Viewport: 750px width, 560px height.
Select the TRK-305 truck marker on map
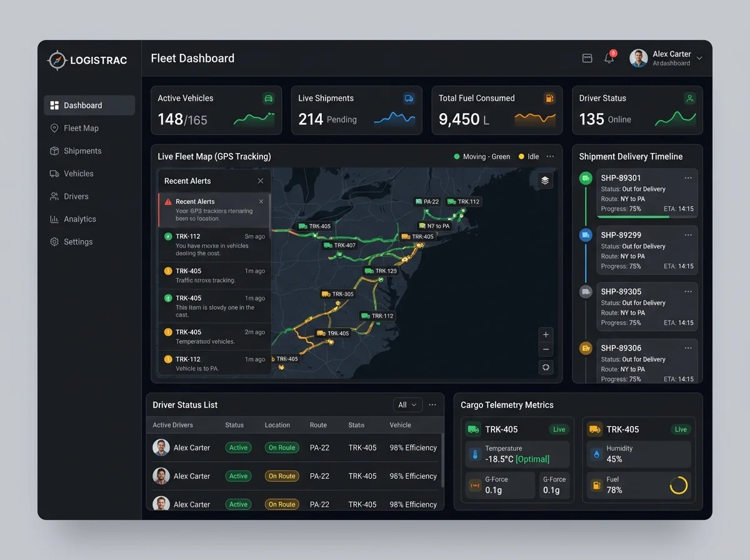tap(337, 294)
